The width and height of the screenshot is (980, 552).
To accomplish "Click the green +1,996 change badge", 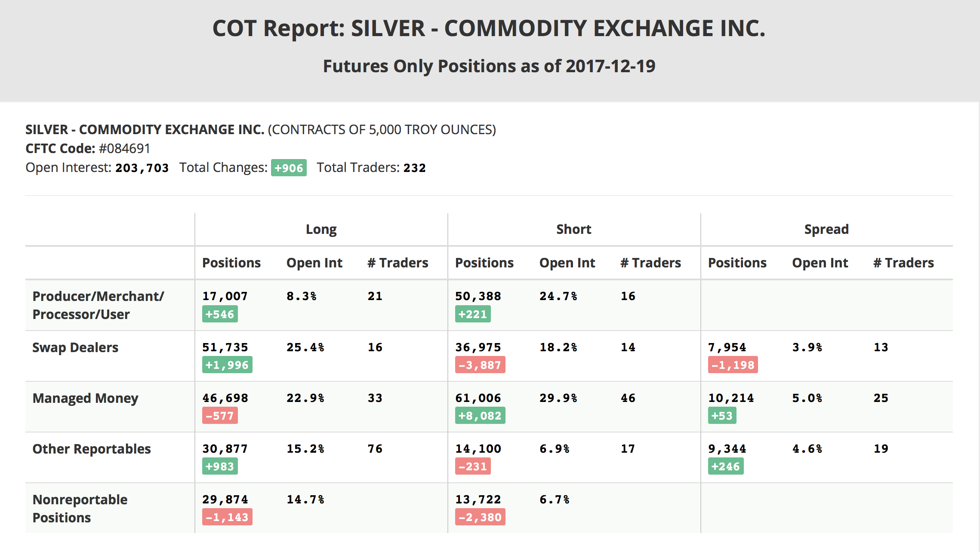I will 227,365.
